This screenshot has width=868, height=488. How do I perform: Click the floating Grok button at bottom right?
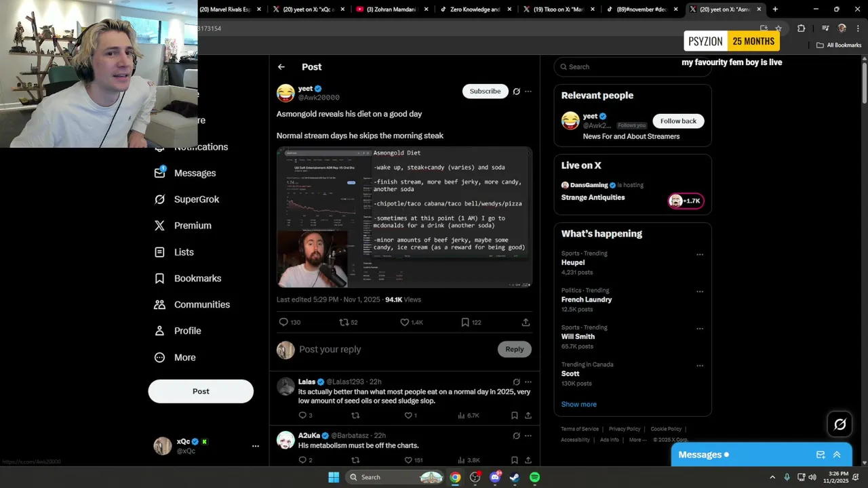pyautogui.click(x=840, y=424)
